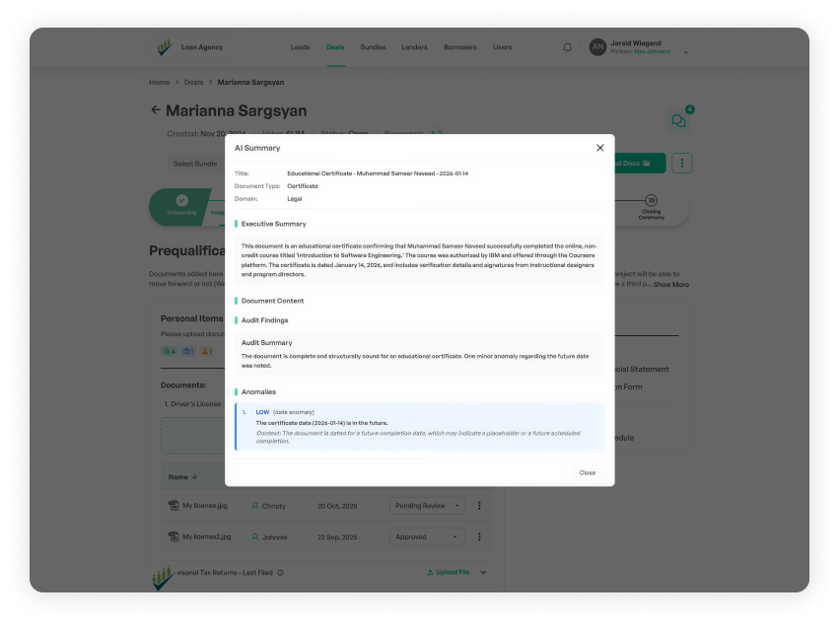Viewport: 840px width, 624px height.
Task: Click the notification bell icon
Action: pyautogui.click(x=567, y=47)
